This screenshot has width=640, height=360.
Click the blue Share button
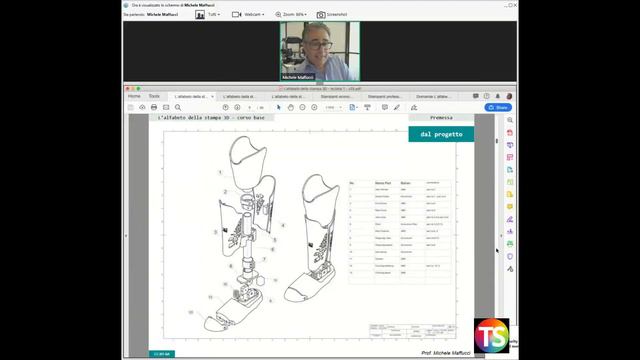coord(498,107)
